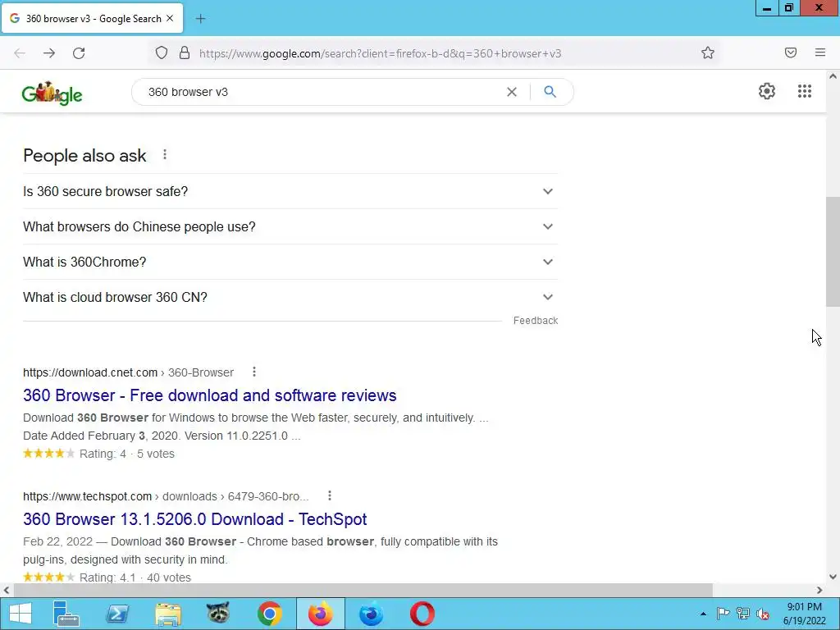
Task: Open Thunderbird from the taskbar
Action: click(x=372, y=614)
